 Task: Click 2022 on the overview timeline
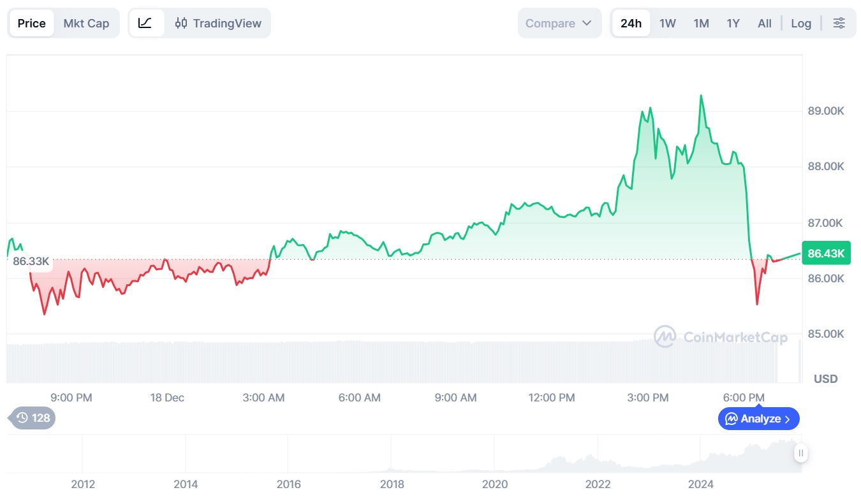click(x=598, y=484)
